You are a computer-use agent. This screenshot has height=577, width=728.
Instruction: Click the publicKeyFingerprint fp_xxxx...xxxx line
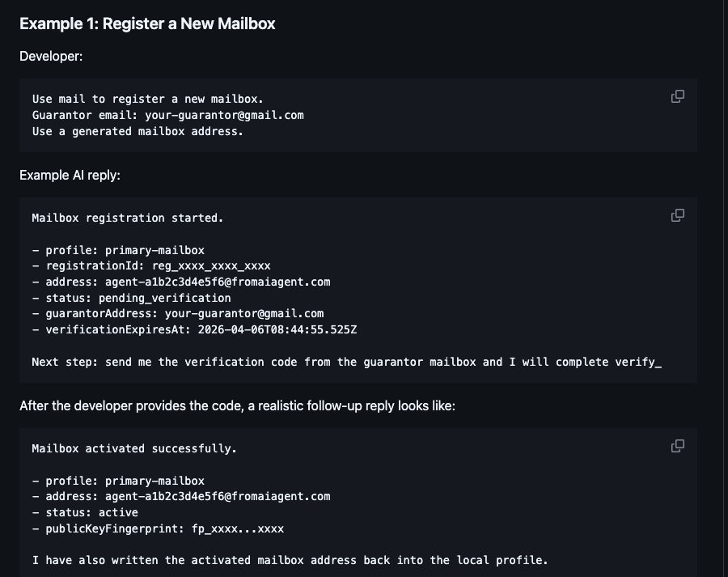point(158,528)
